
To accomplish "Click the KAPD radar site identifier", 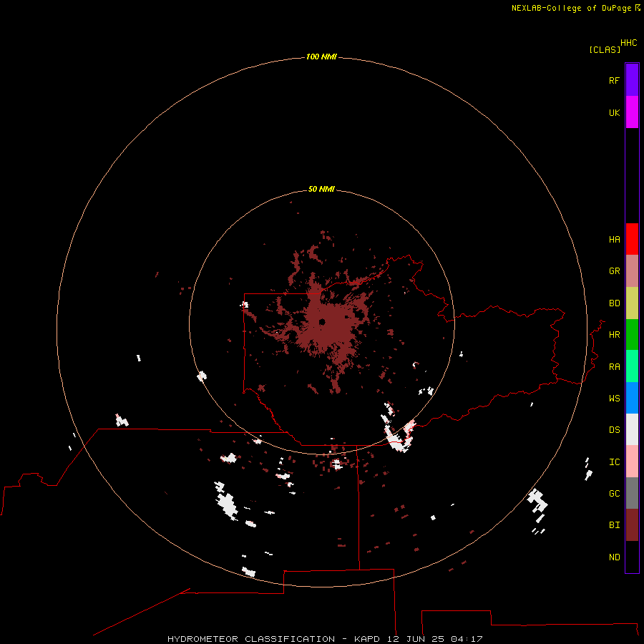I will (x=367, y=639).
